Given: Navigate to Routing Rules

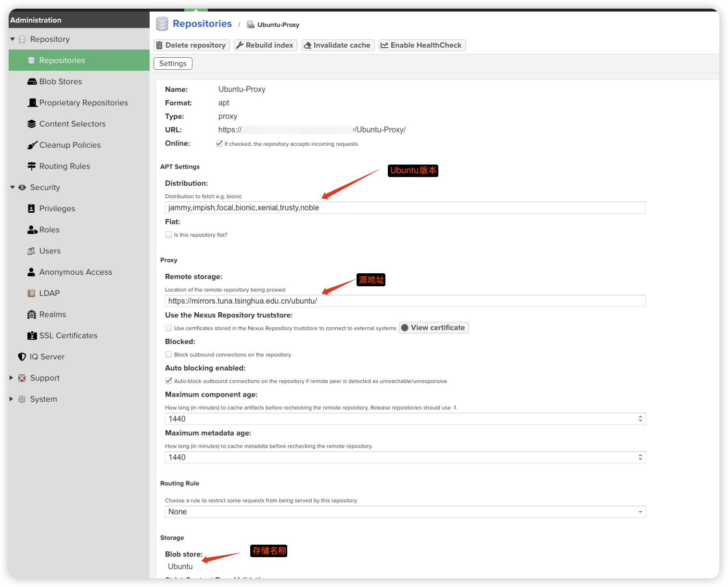Looking at the screenshot, I should [79, 166].
